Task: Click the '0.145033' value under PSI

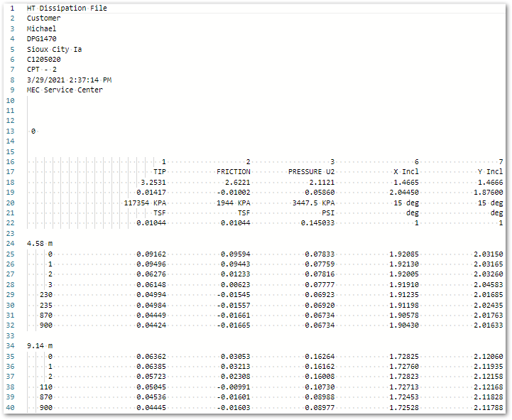Action: [317, 223]
